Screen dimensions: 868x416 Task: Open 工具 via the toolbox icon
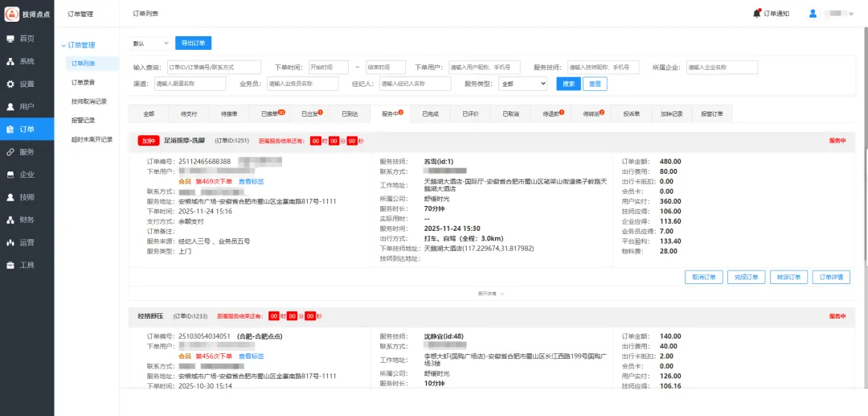[x=10, y=265]
